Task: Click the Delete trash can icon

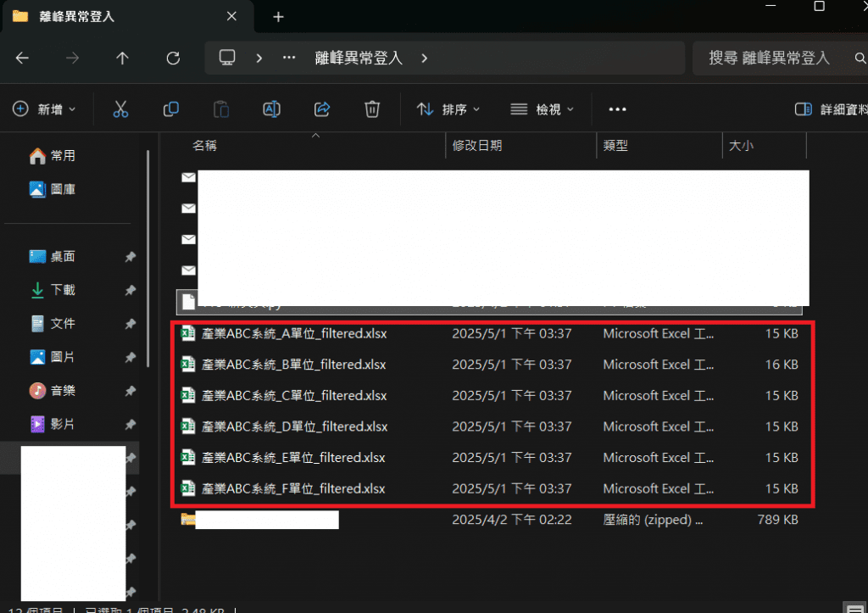Action: click(x=371, y=109)
